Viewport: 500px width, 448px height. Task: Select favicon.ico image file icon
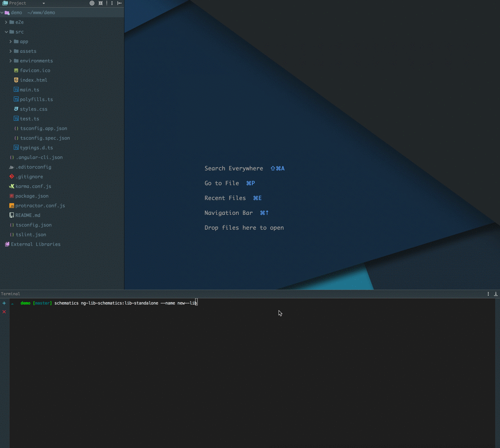click(x=16, y=70)
